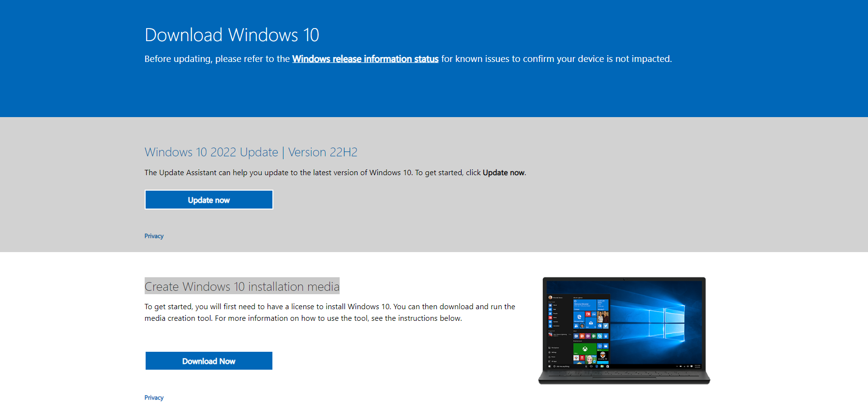
Task: Click the Windows 10 laptop image
Action: pos(624,331)
